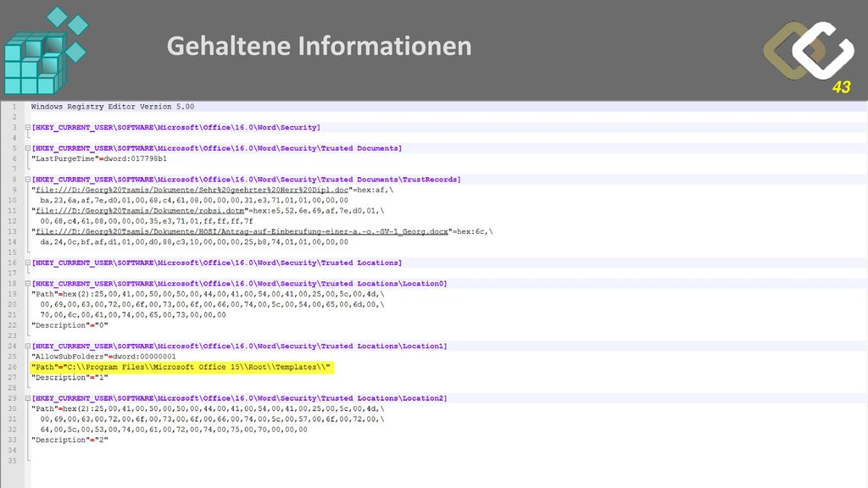Click the TrustRecords registry key header text
This screenshot has width=868, height=488.
[x=247, y=180]
